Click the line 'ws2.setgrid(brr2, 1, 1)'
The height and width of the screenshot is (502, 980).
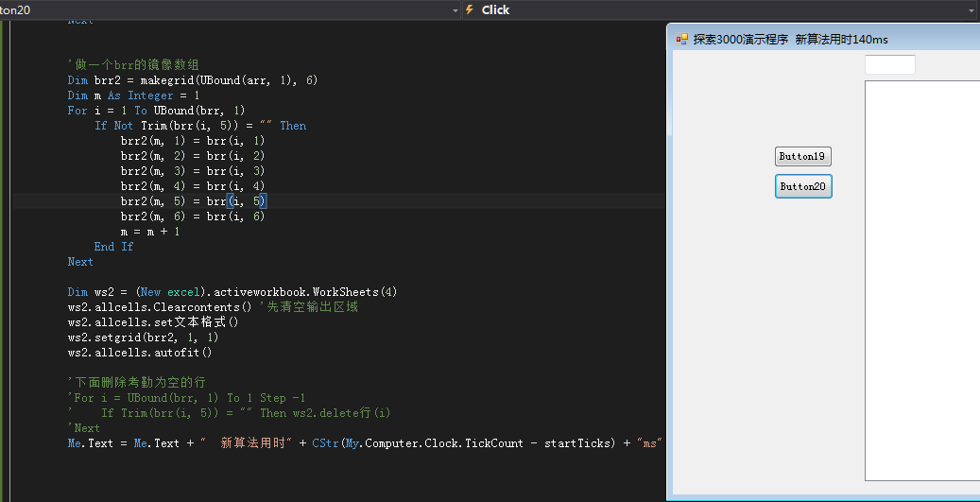point(143,337)
